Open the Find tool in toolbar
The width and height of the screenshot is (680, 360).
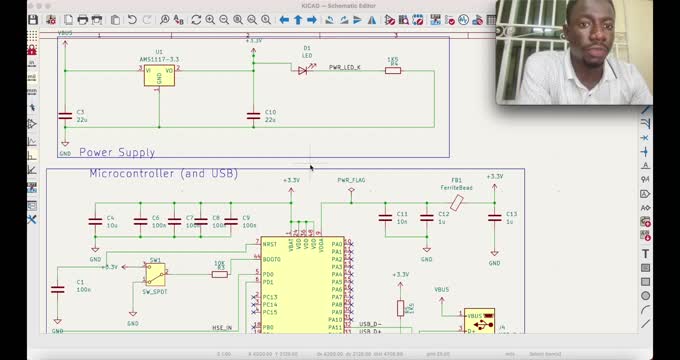164,20
